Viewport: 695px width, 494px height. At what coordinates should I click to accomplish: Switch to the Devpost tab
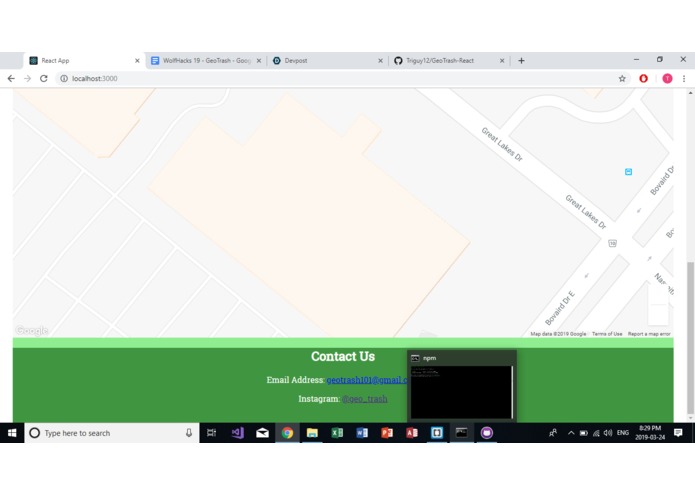pyautogui.click(x=328, y=61)
